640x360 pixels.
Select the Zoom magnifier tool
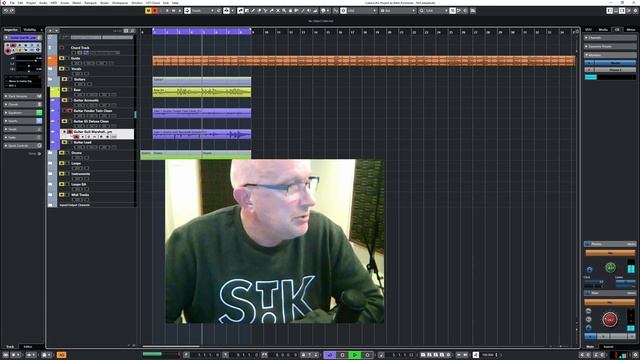tap(284, 11)
